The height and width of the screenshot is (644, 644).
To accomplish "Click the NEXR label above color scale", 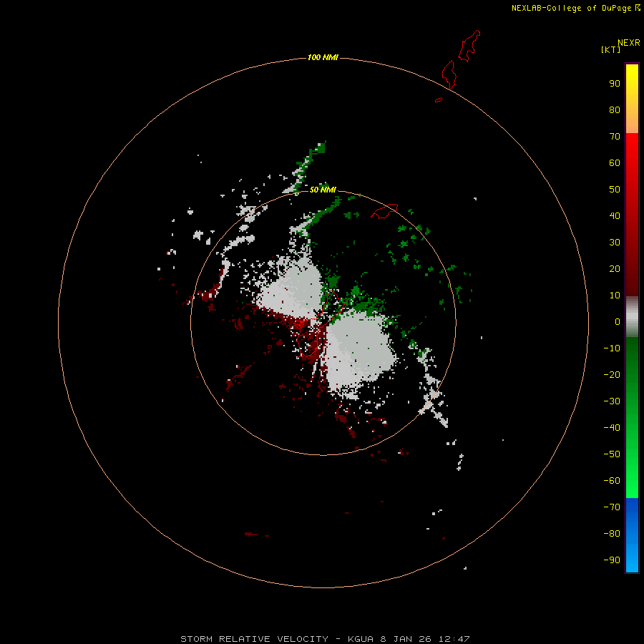I will point(628,43).
